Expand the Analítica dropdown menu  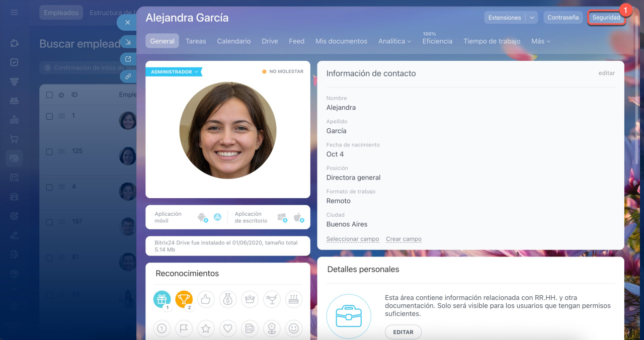pyautogui.click(x=394, y=41)
